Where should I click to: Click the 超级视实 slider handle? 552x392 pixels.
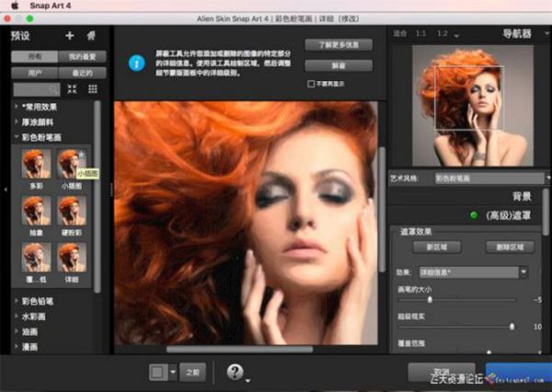(512, 326)
